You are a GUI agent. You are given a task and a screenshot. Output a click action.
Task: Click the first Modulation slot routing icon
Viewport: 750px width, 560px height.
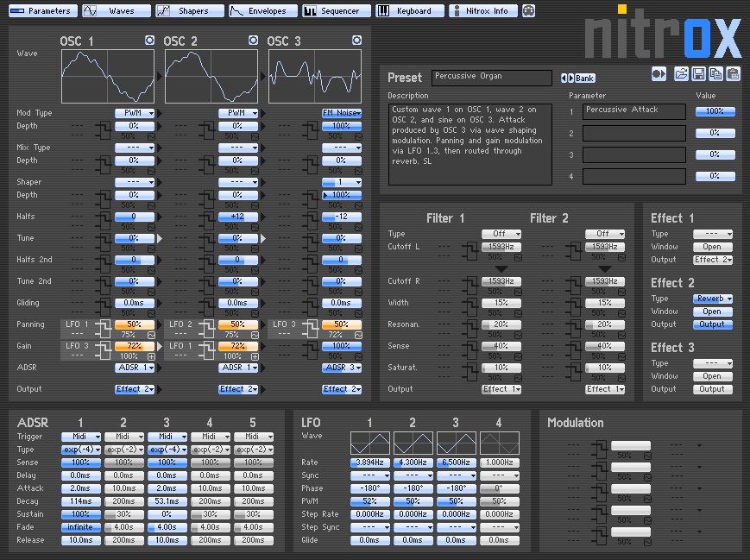(600, 450)
